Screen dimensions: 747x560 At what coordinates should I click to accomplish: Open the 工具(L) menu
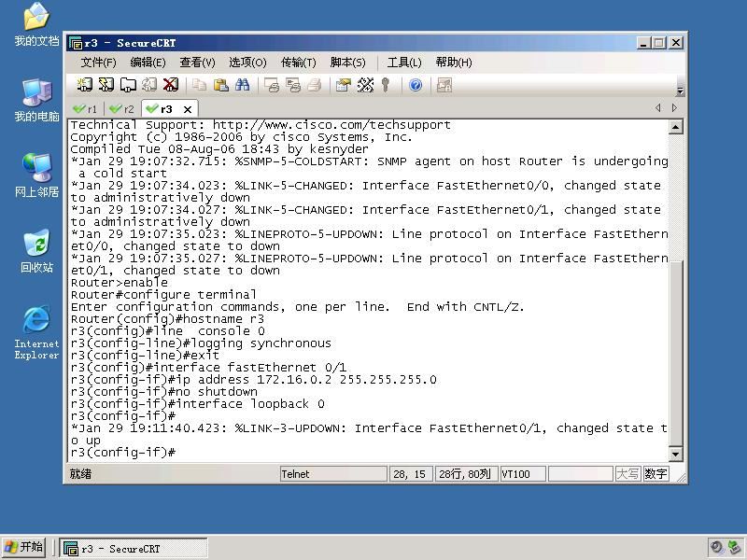(404, 63)
